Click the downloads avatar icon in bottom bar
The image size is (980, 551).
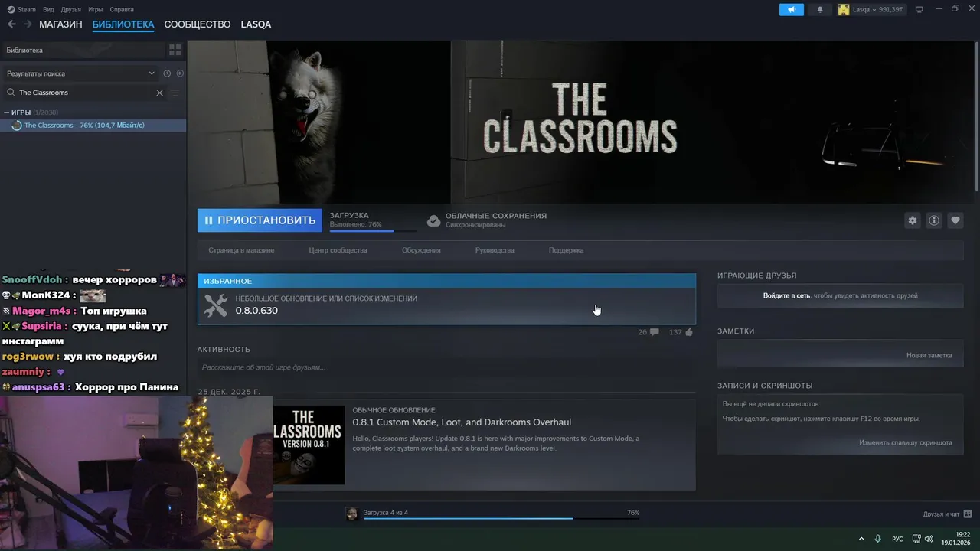click(352, 514)
